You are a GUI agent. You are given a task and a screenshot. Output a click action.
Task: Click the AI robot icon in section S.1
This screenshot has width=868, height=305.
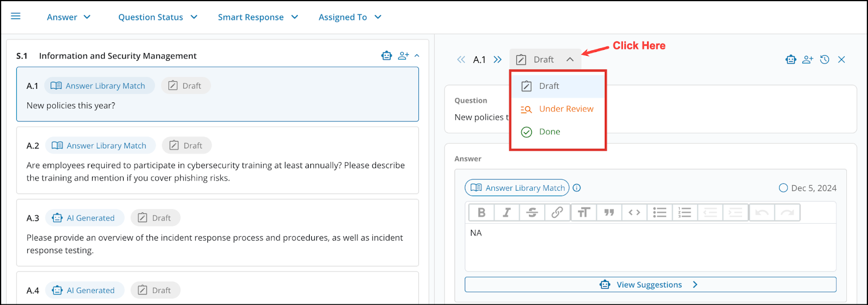click(386, 55)
